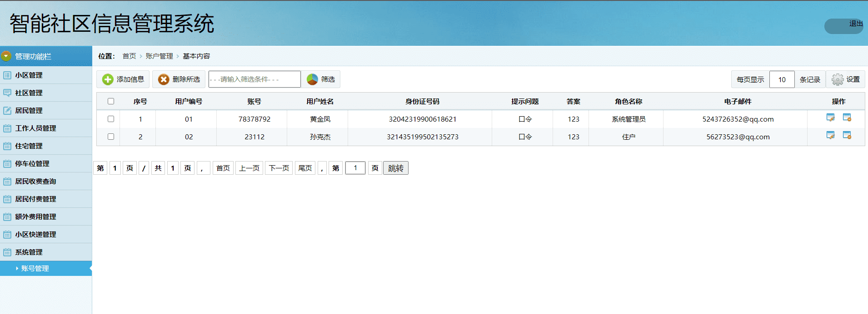This screenshot has height=314, width=868.
Task: Click the calendar icon beside 额外费用管理
Action: click(7, 217)
